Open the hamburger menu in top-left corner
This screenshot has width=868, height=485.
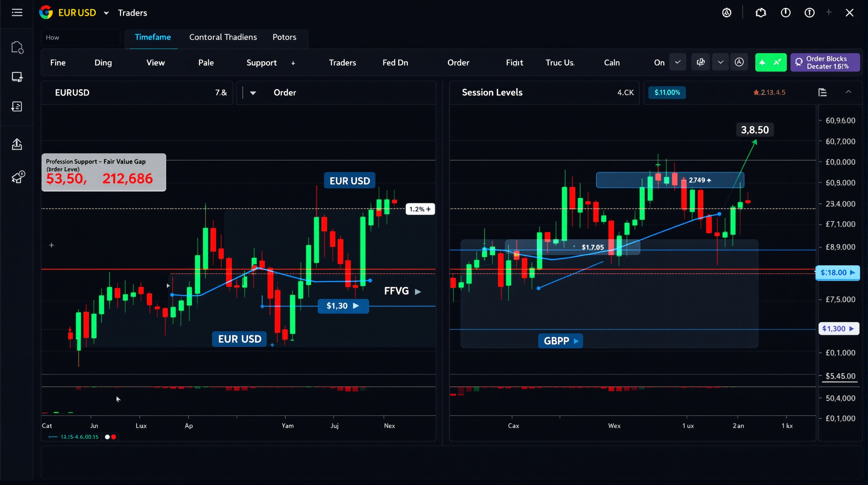[16, 12]
